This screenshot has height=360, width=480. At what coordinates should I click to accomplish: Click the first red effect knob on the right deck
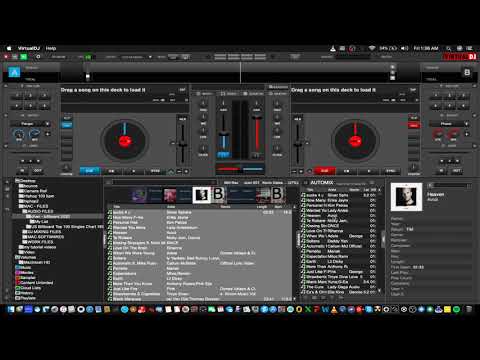tap(438, 134)
